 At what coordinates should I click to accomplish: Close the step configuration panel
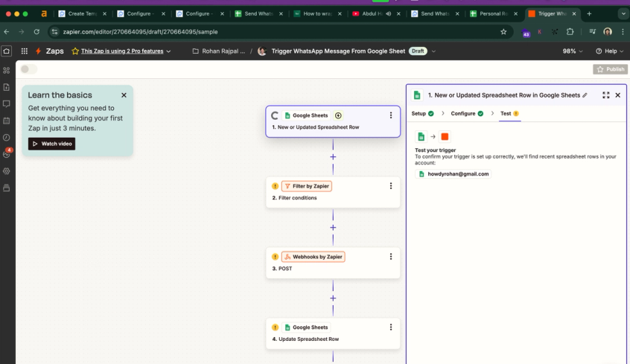(x=618, y=95)
